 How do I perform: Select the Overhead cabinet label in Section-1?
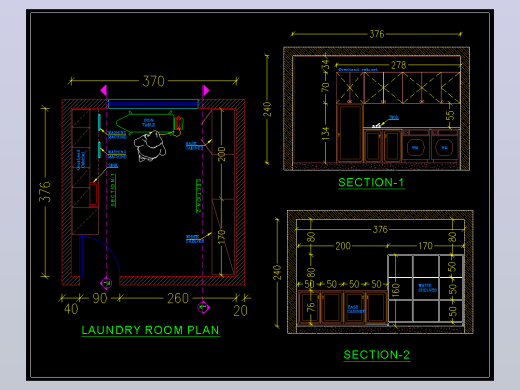pyautogui.click(x=358, y=70)
